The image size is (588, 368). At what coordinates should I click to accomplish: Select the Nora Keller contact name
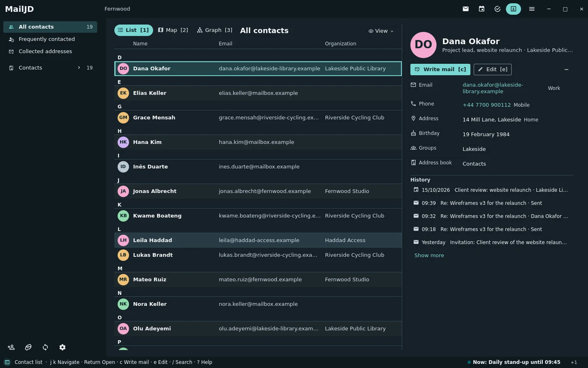(150, 304)
